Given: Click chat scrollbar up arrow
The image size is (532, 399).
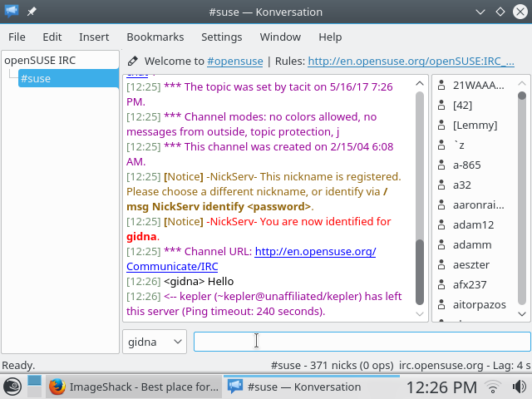Looking at the screenshot, I should pyautogui.click(x=420, y=83).
